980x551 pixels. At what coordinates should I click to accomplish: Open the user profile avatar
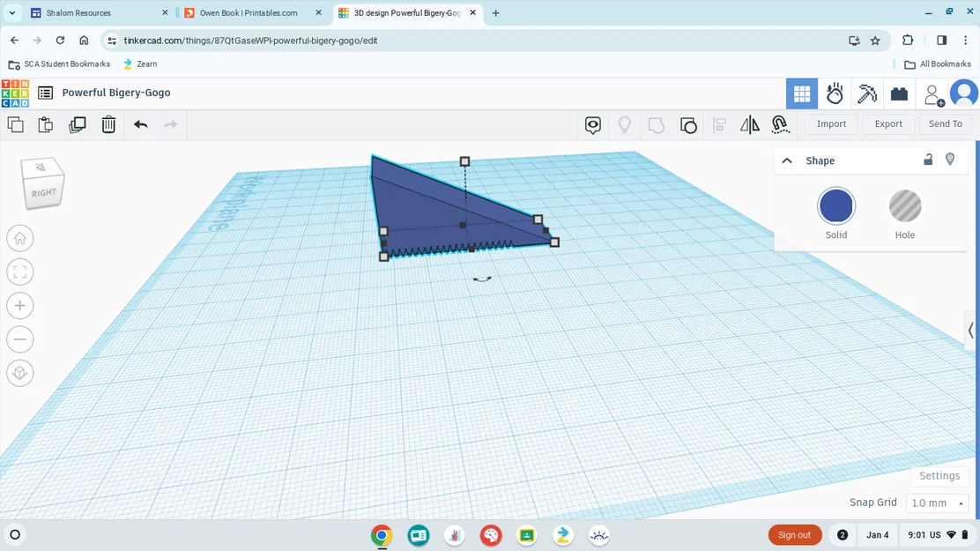964,93
